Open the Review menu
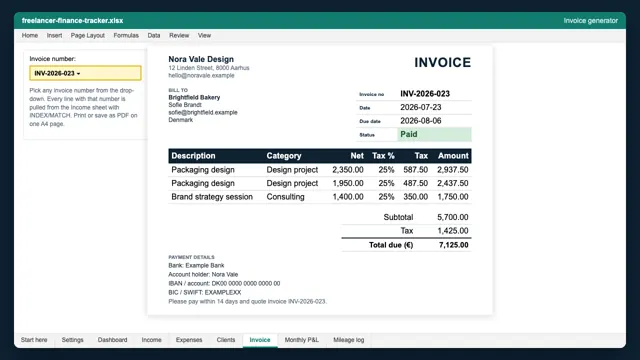The width and height of the screenshot is (640, 360). pos(179,36)
